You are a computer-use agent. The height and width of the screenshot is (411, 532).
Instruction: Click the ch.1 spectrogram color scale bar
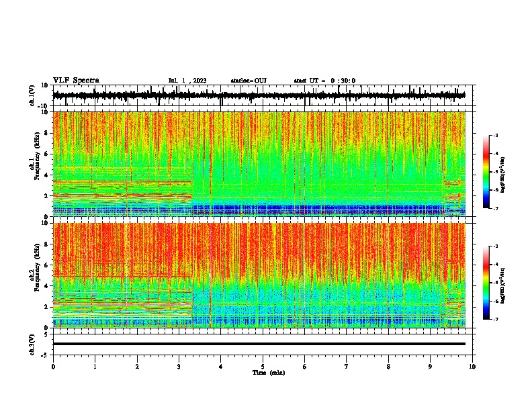[x=486, y=172]
